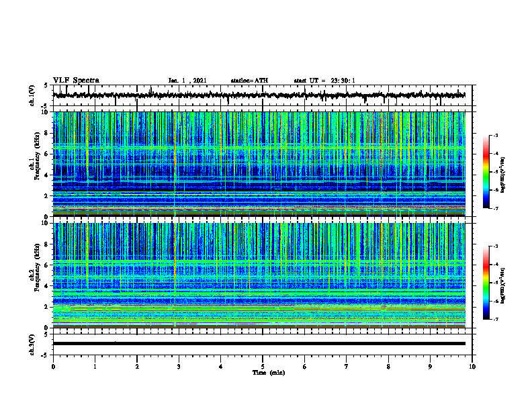532x411 pixels.
Task: Click the "-3" label on ch.1 color bar
Action: [496, 136]
